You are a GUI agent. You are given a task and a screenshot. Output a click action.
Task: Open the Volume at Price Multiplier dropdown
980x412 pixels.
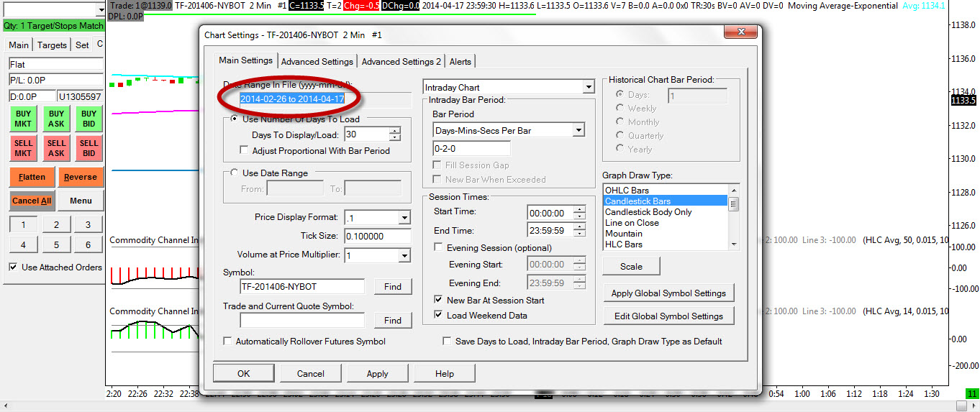tap(404, 256)
